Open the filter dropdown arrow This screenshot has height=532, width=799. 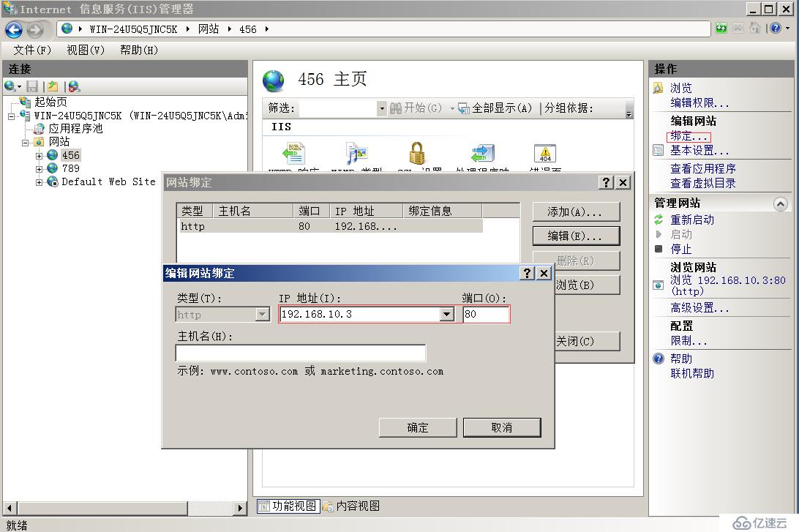pyautogui.click(x=381, y=108)
